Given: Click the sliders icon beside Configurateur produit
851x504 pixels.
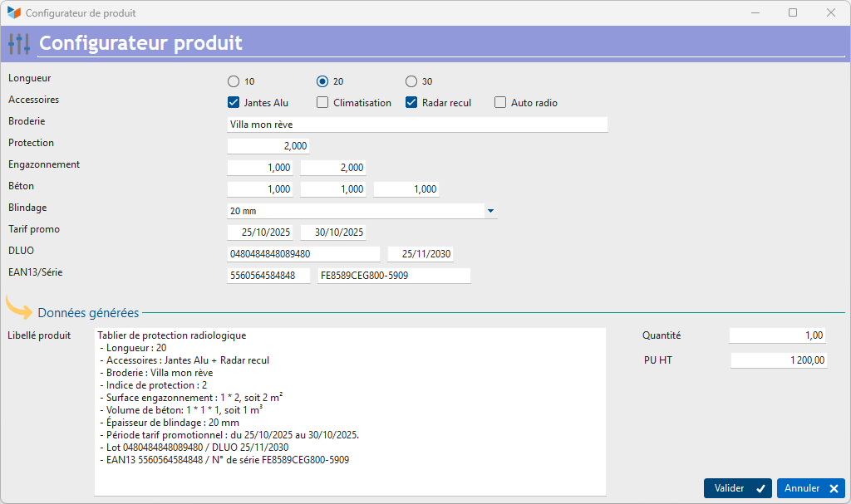Looking at the screenshot, I should pos(18,43).
